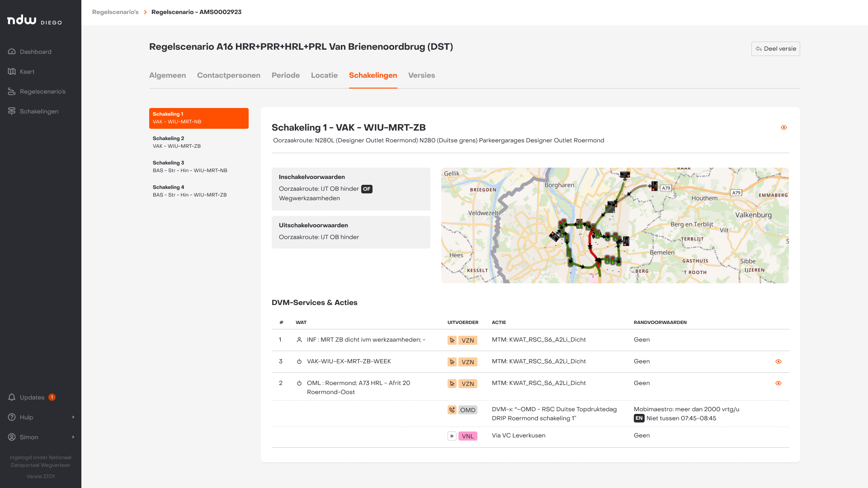Select Schakeling 3 BAS - Str - Hin - WIU-MRT-NB
This screenshot has width=868, height=488.
[x=199, y=167]
